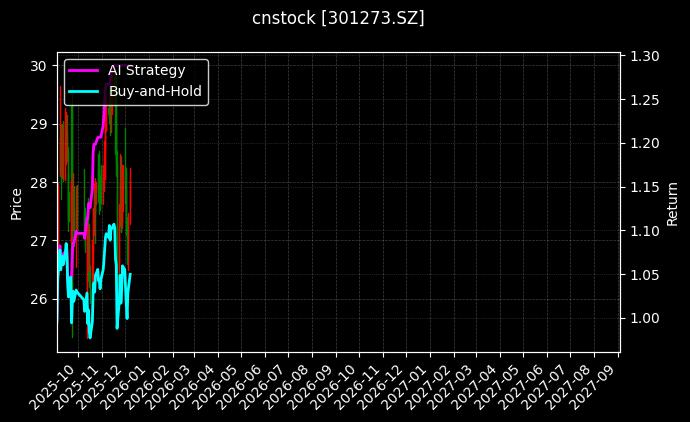This screenshot has height=422, width=690.
Task: Click the 'Return' right axis label
Action: click(x=672, y=203)
